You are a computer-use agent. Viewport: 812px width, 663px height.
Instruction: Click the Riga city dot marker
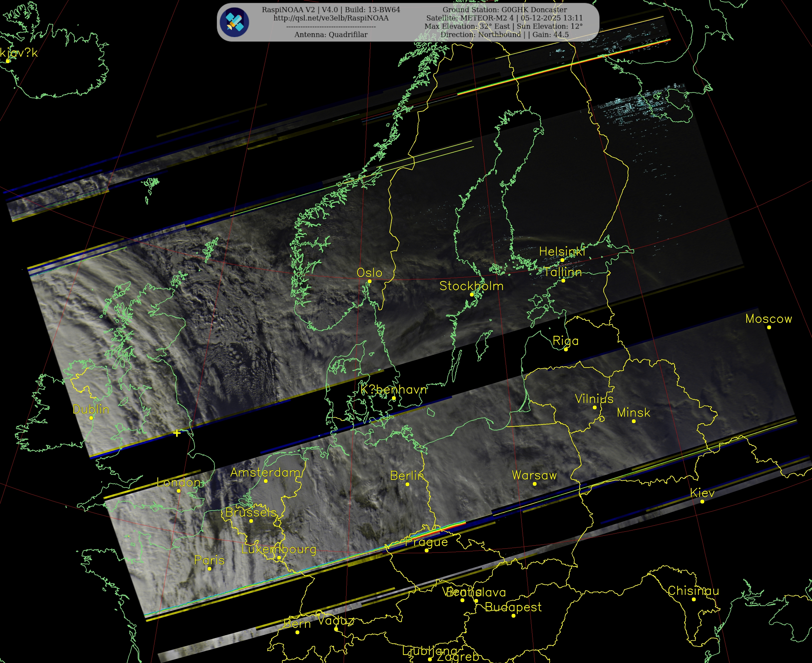coord(566,350)
